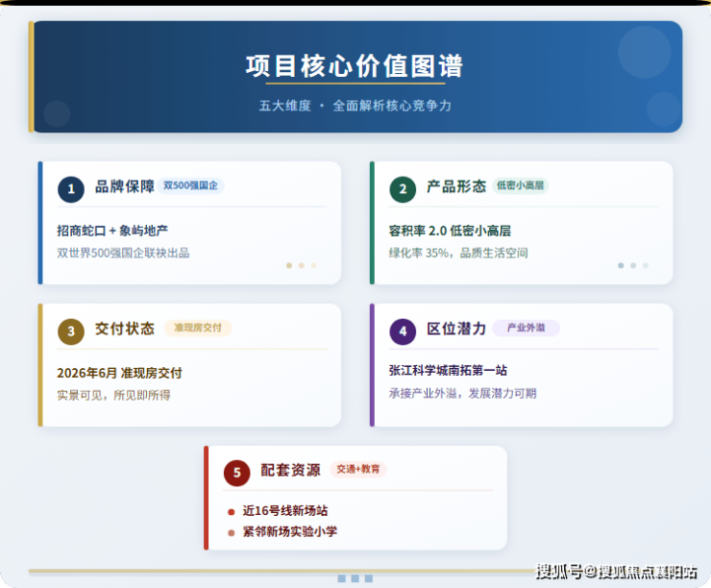Click the text 容积率 2.0 低密小高层
This screenshot has height=588, width=711.
[450, 231]
